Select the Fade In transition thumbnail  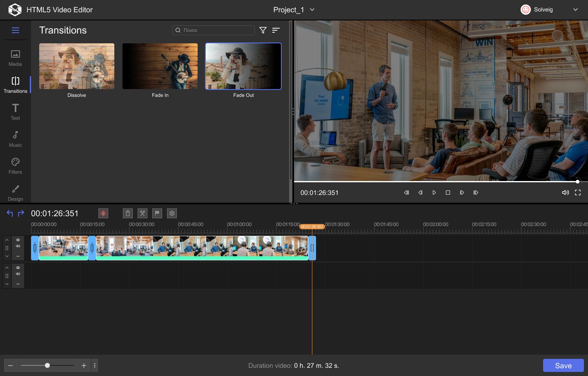pyautogui.click(x=160, y=66)
